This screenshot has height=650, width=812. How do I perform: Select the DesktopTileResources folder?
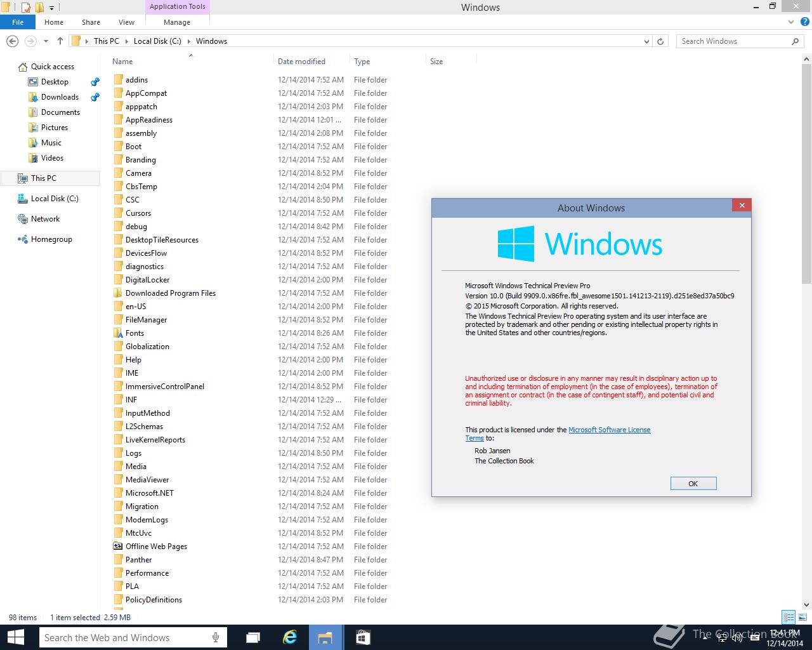tap(162, 240)
